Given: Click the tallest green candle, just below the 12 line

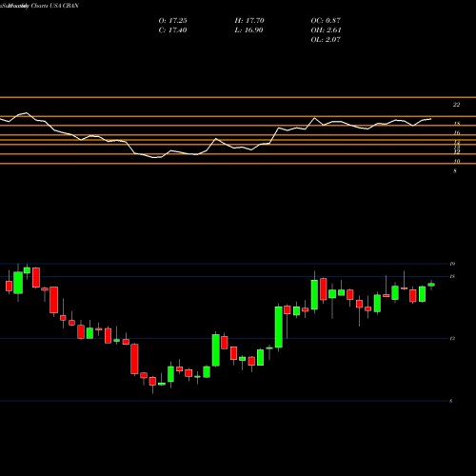Looking at the screenshot, I should coord(279,327).
